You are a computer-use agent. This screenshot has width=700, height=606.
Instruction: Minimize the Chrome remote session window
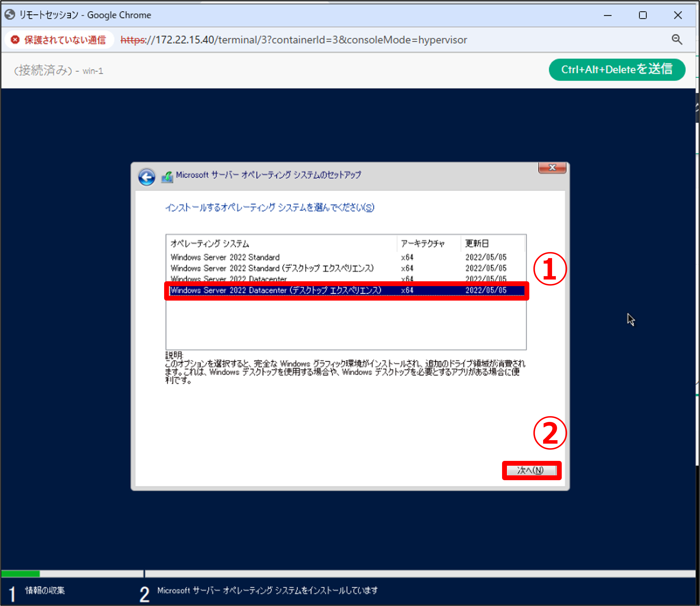pos(608,15)
